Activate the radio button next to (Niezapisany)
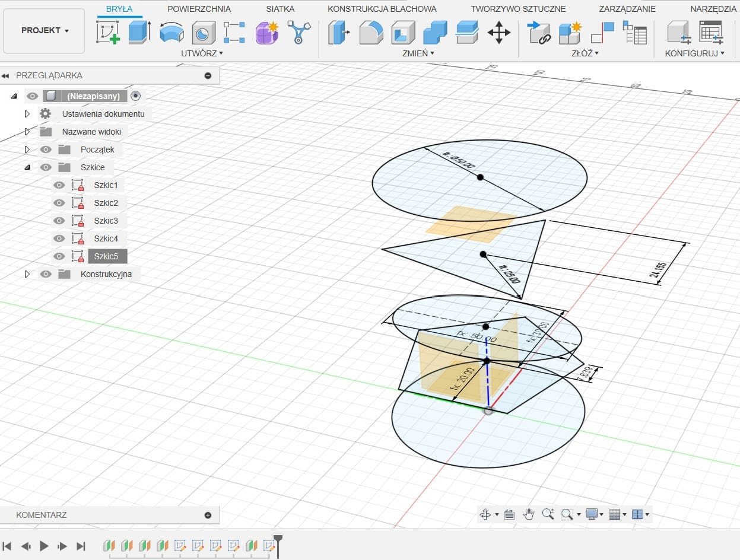Image resolution: width=740 pixels, height=560 pixels. coord(136,96)
